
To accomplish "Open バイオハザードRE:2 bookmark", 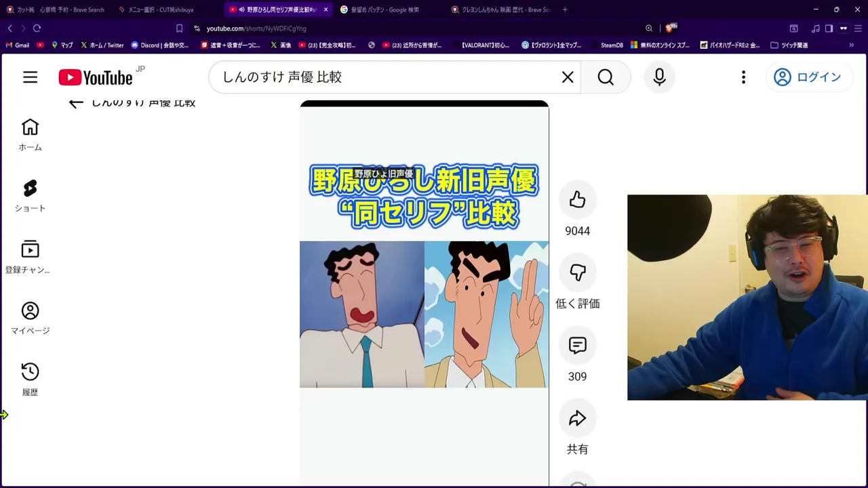I will click(730, 45).
